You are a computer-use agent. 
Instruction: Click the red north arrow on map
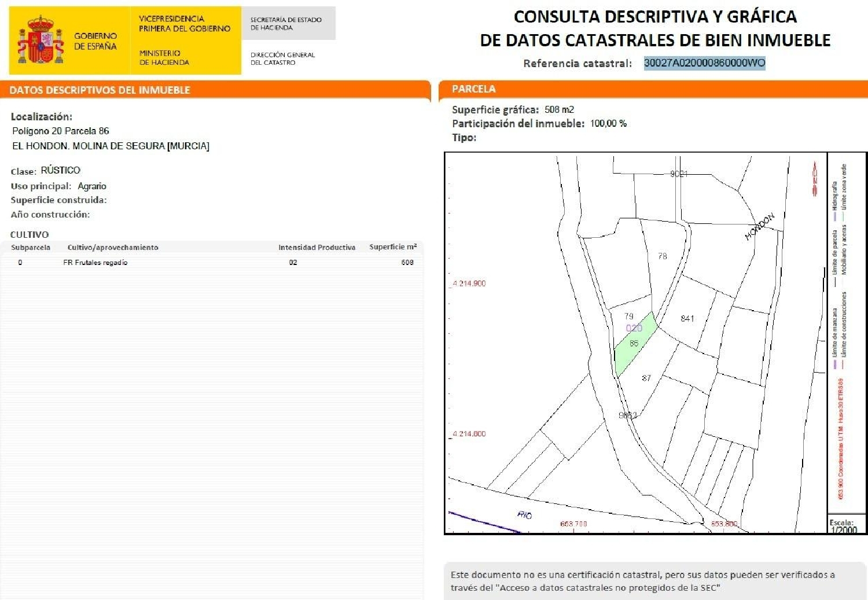pos(815,179)
